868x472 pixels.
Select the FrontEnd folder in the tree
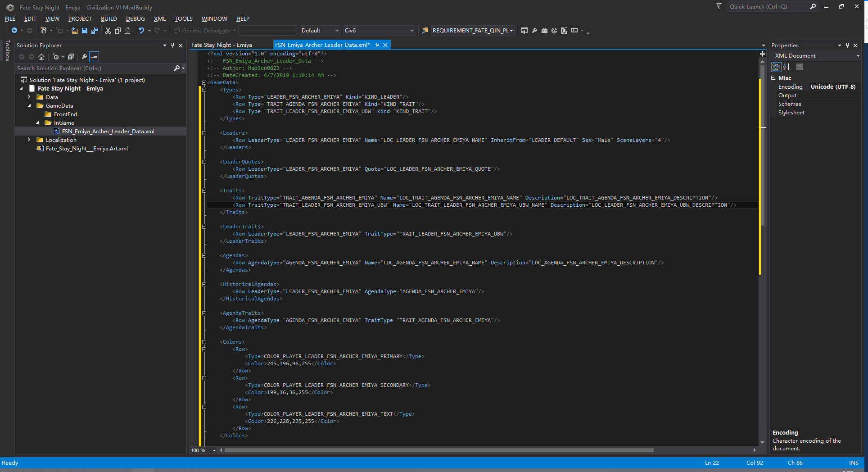coord(65,114)
